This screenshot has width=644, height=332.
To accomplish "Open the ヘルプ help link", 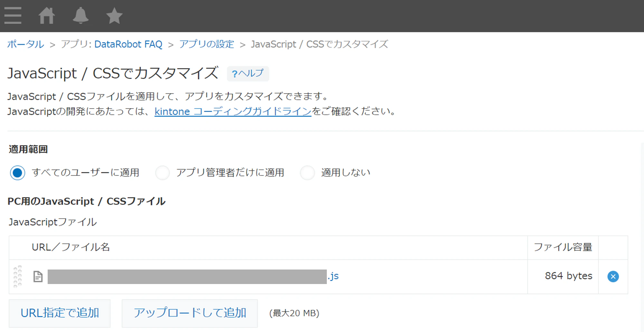I will [248, 73].
